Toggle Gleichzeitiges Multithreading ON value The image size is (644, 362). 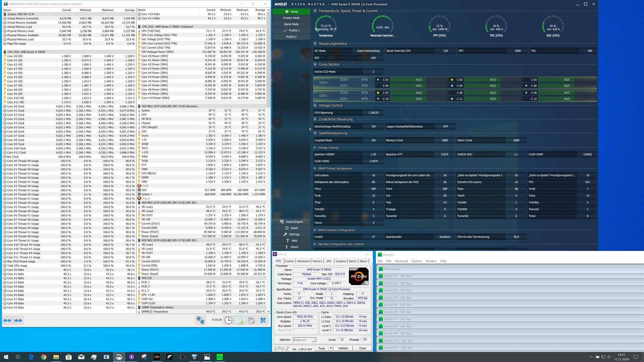pyautogui.click(x=373, y=126)
